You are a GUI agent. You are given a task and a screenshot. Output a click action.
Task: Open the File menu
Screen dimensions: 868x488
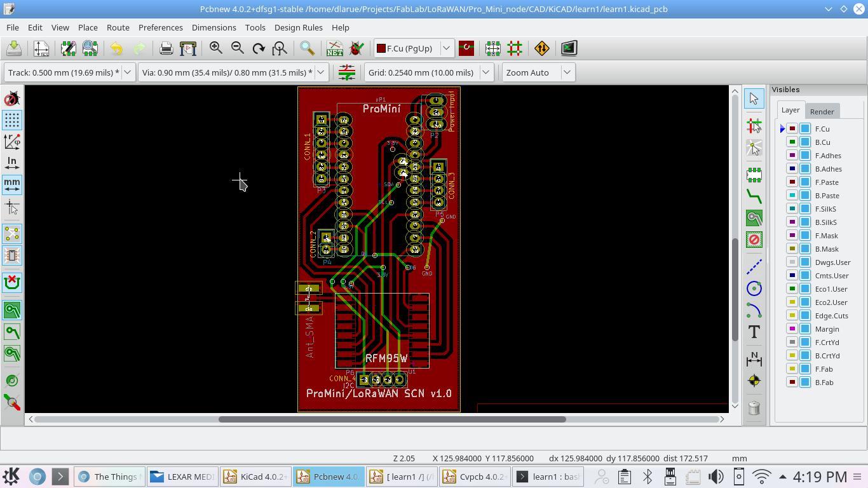point(13,27)
